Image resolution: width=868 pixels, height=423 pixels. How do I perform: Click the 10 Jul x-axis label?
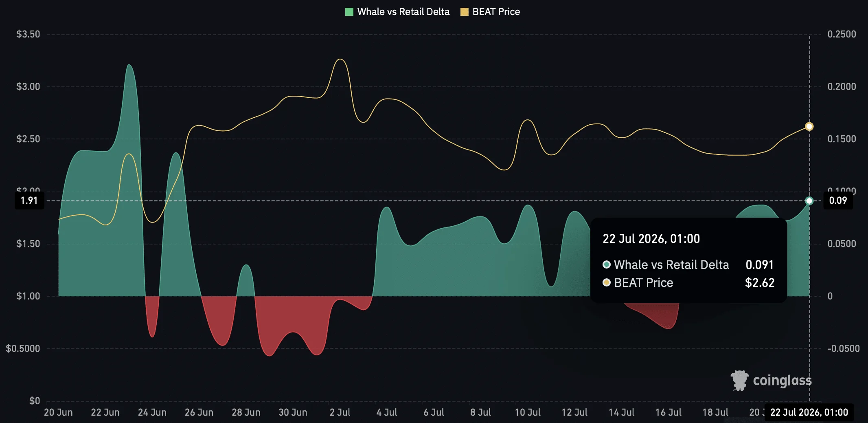pyautogui.click(x=528, y=412)
